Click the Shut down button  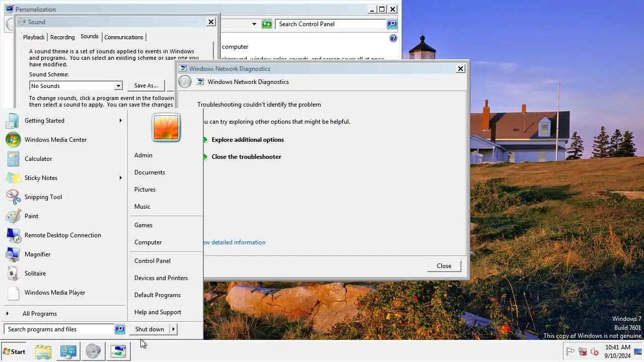[x=149, y=329]
